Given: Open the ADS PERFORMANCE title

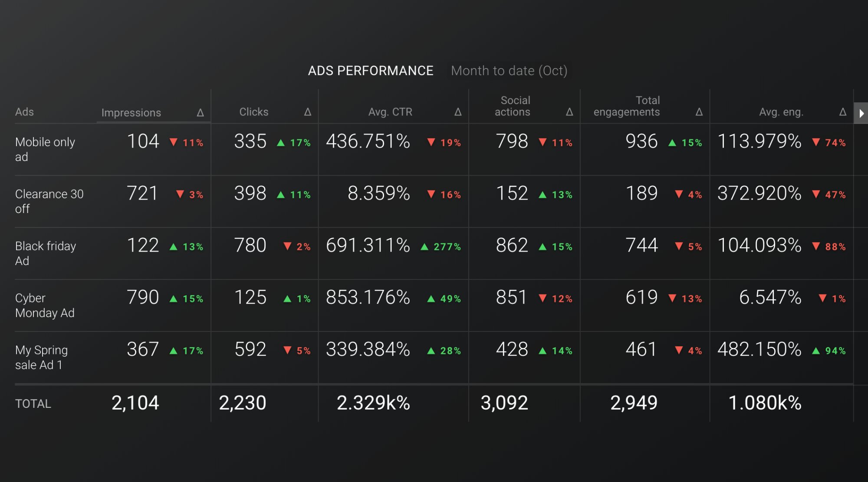Looking at the screenshot, I should [371, 70].
